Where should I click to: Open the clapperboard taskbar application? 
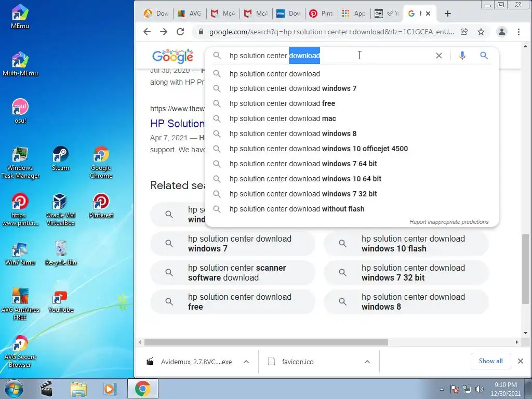pos(46,389)
